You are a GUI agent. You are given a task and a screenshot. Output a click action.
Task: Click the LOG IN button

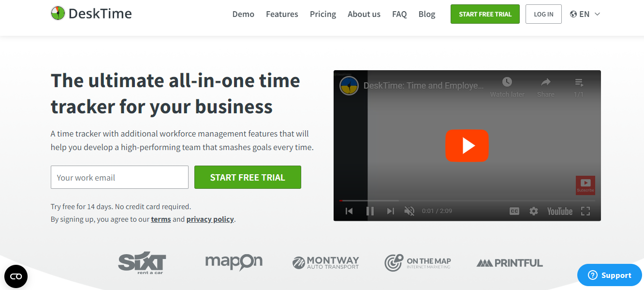(543, 14)
